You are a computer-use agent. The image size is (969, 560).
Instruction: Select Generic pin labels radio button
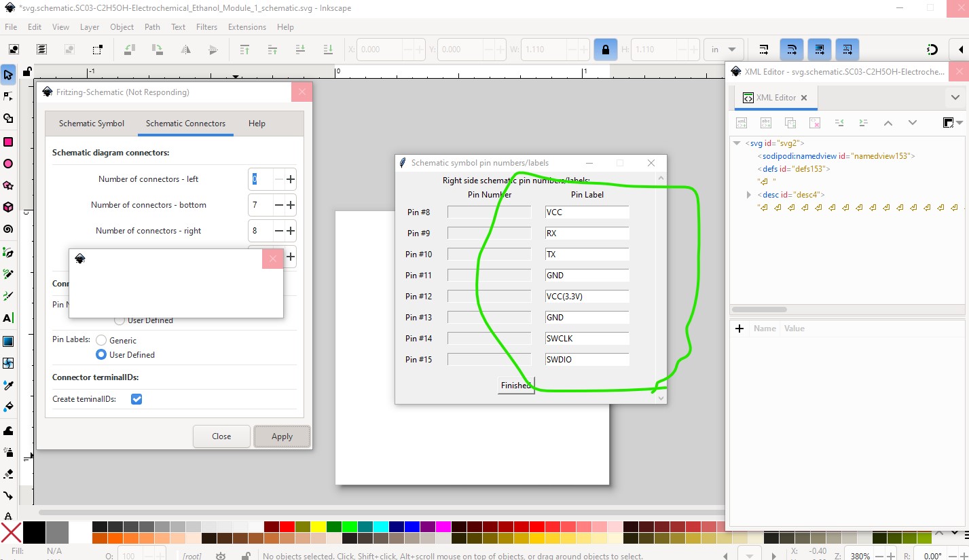click(101, 341)
